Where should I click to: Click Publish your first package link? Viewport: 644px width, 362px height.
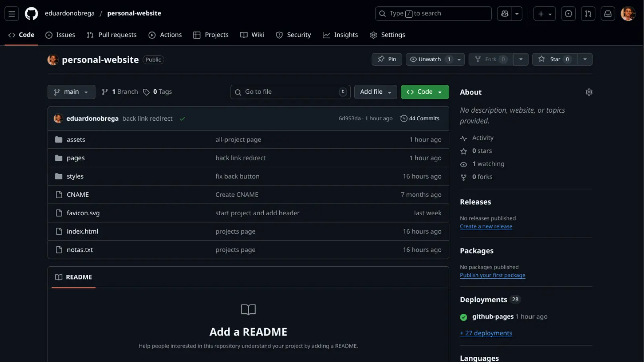493,276
